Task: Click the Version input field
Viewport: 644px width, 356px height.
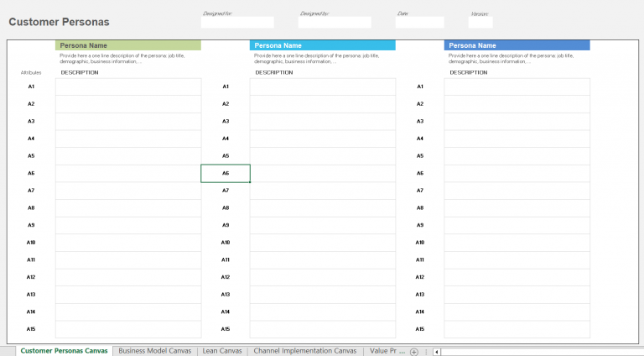Action: [x=480, y=23]
